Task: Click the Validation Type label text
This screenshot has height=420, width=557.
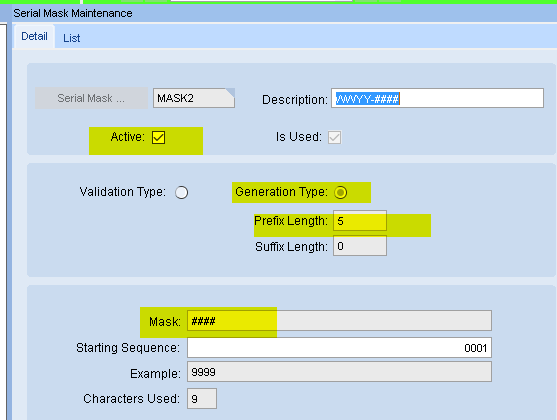Action: click(123, 192)
